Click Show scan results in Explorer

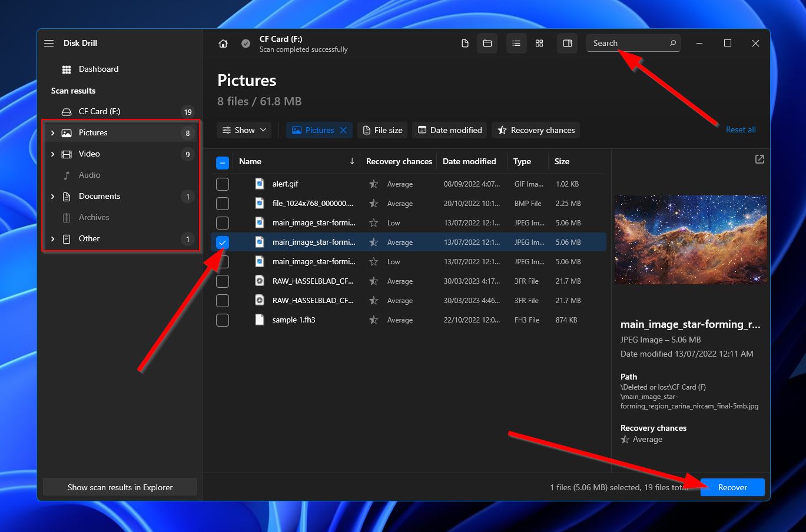(120, 487)
